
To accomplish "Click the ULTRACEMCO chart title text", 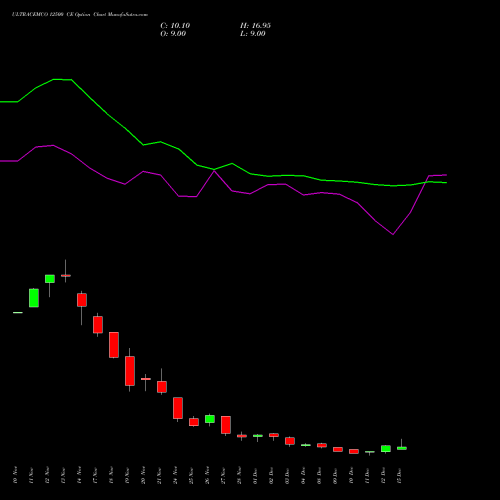I will (x=80, y=15).
